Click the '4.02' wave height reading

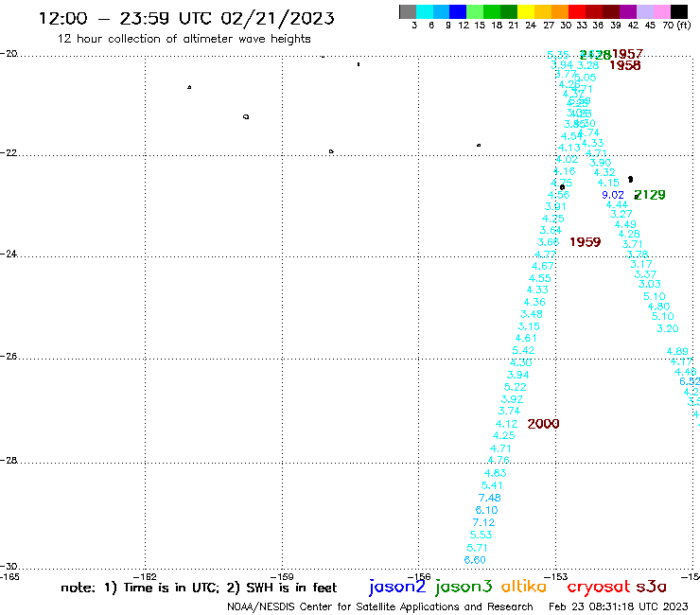(567, 159)
